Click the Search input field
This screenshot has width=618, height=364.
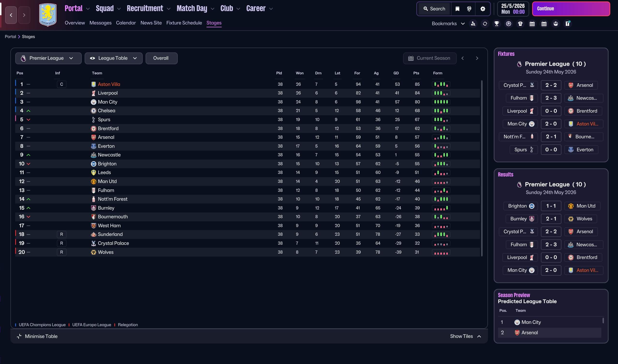point(434,9)
